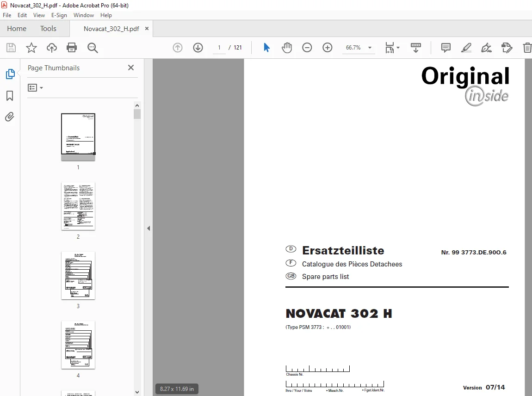Open the Edit menu
The height and width of the screenshot is (396, 532).
pyautogui.click(x=22, y=15)
